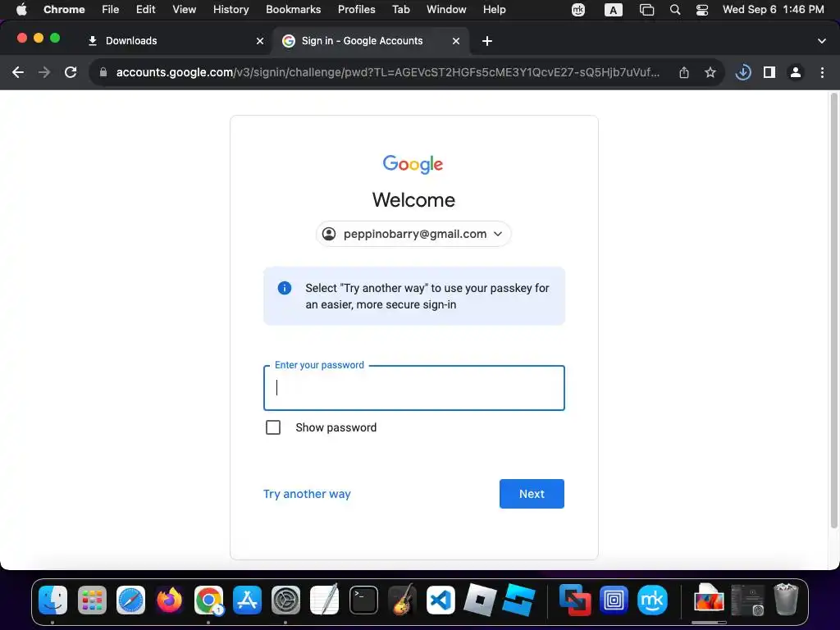Open the blue concentric-squares Dock app
The image size is (840, 630).
(x=614, y=600)
